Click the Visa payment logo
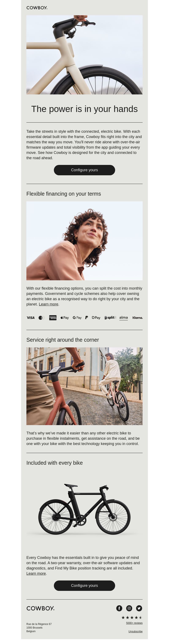 point(31,318)
